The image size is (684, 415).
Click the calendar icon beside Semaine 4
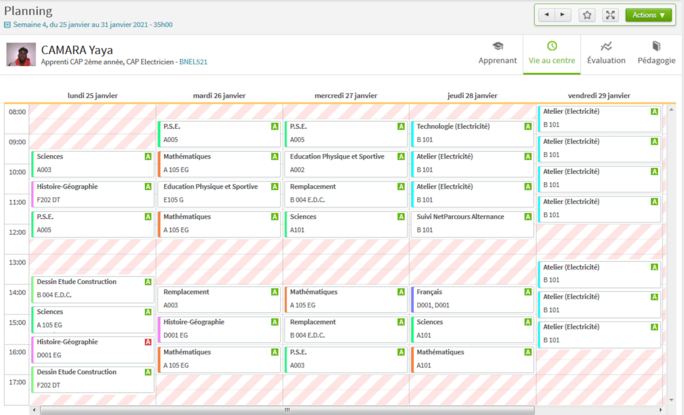(x=8, y=25)
